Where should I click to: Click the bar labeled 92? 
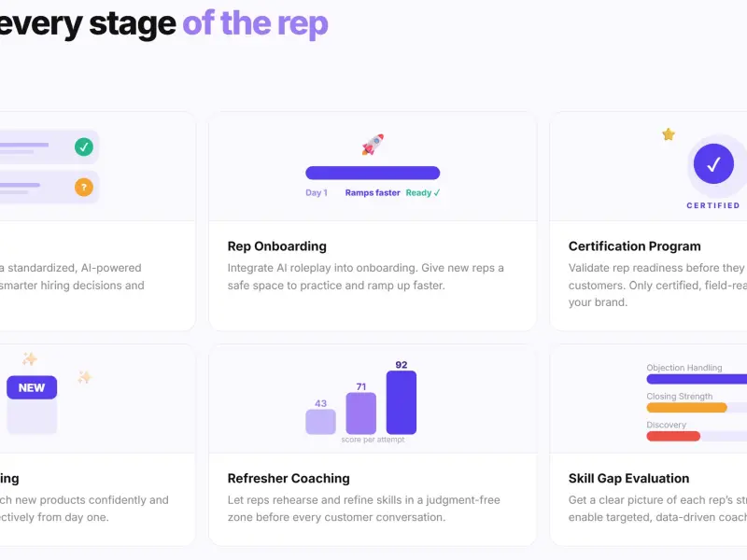pos(402,403)
